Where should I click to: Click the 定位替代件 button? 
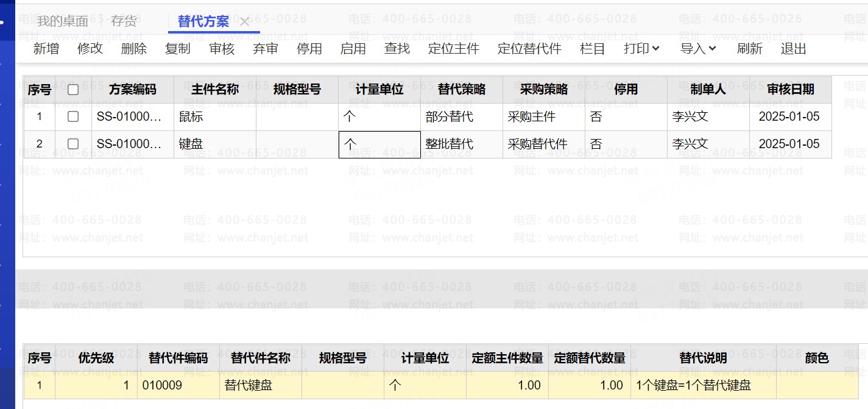click(529, 49)
